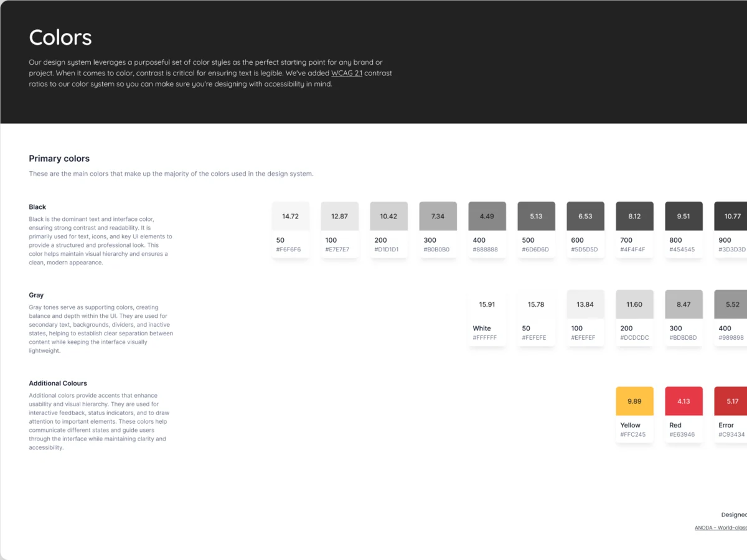The image size is (747, 560).
Task: Select Gray 50 swatch showing 15.78
Action: 537,305
